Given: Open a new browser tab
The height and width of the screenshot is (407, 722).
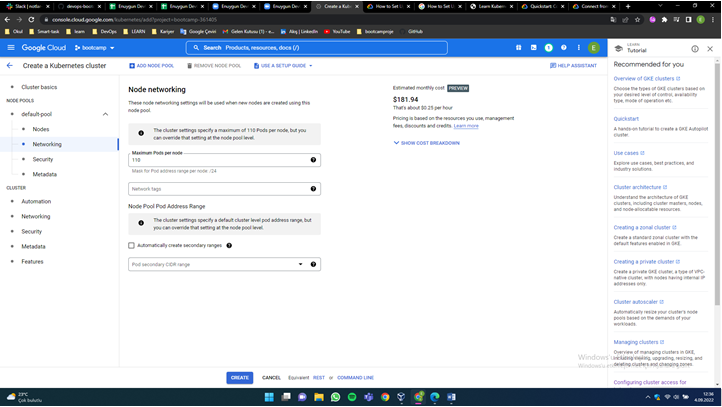Looking at the screenshot, I should point(628,6).
